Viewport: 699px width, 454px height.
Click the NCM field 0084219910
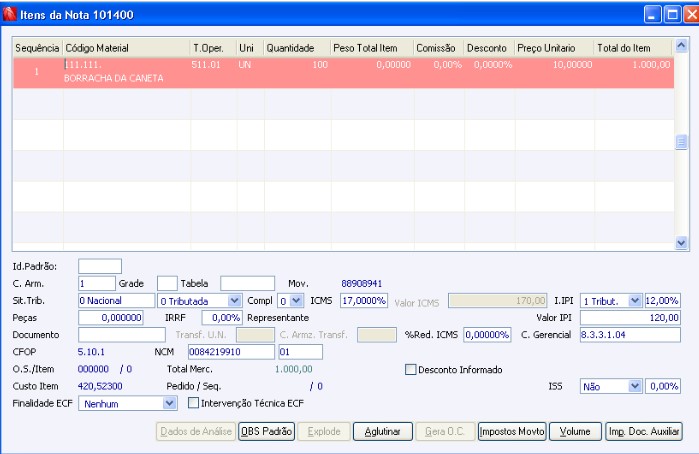tap(231, 352)
